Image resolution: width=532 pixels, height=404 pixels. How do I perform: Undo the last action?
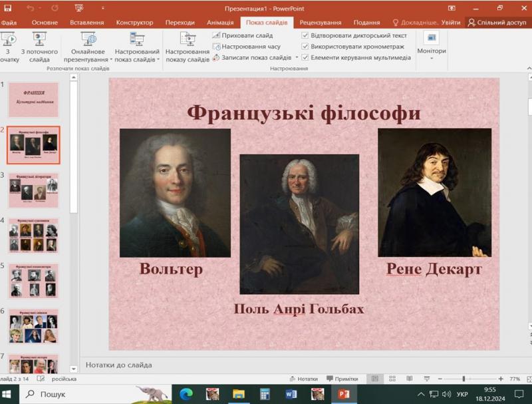(30, 8)
